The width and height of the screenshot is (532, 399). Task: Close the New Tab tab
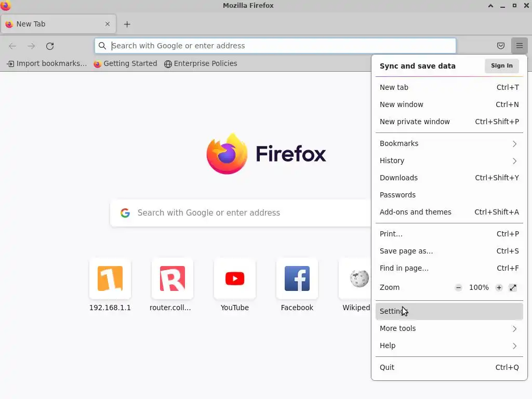pyautogui.click(x=107, y=24)
